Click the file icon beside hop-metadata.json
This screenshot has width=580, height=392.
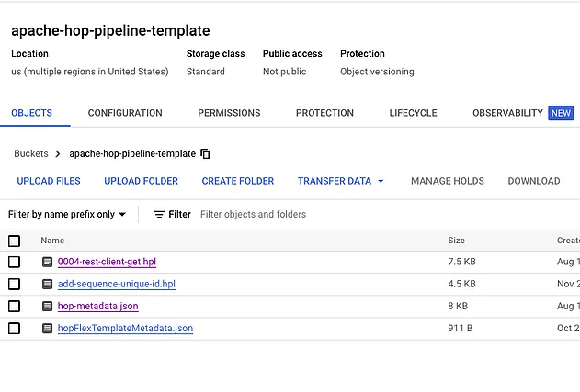48,307
